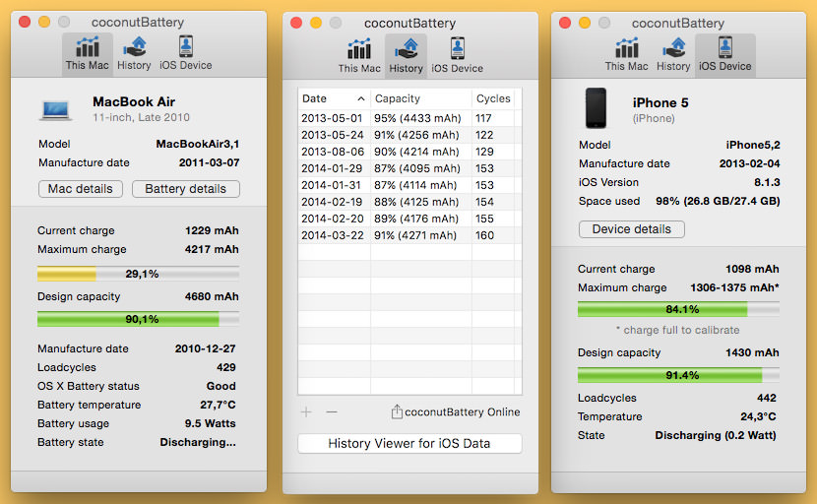The height and width of the screenshot is (504, 817).
Task: Share to coconutBattery Online
Action: [x=456, y=412]
